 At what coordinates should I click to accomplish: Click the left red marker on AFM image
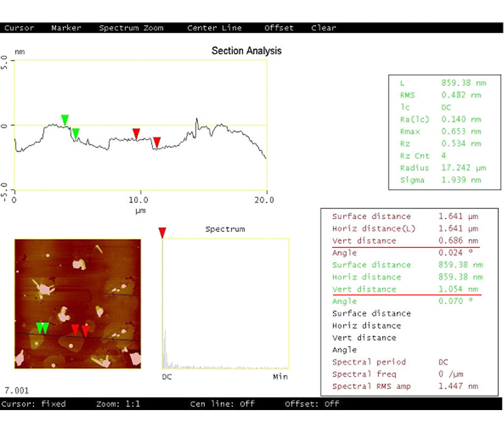pyautogui.click(x=75, y=330)
